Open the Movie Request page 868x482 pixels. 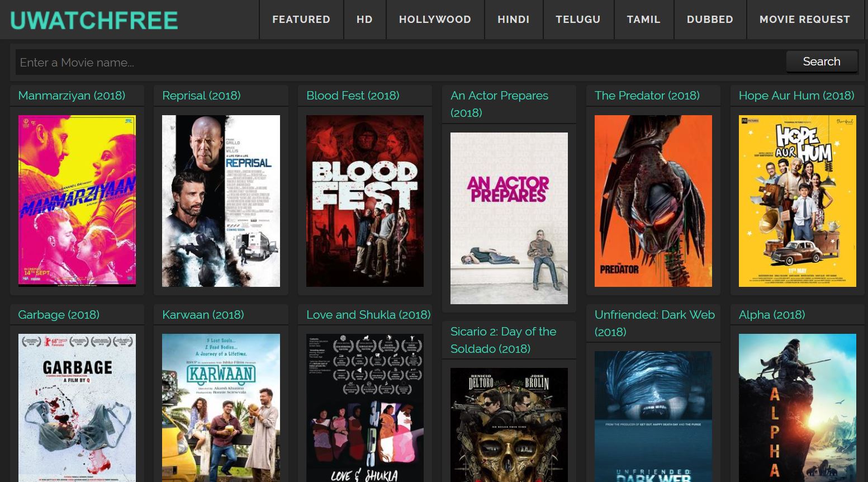(x=804, y=20)
